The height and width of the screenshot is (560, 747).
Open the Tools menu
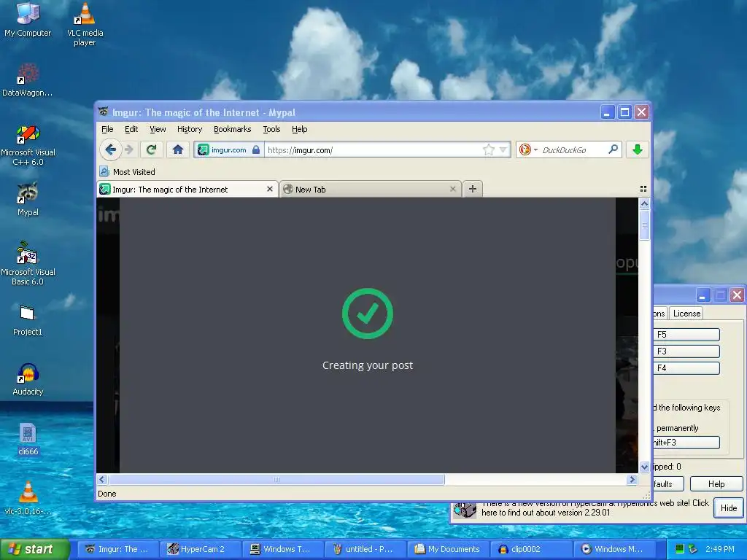[271, 129]
